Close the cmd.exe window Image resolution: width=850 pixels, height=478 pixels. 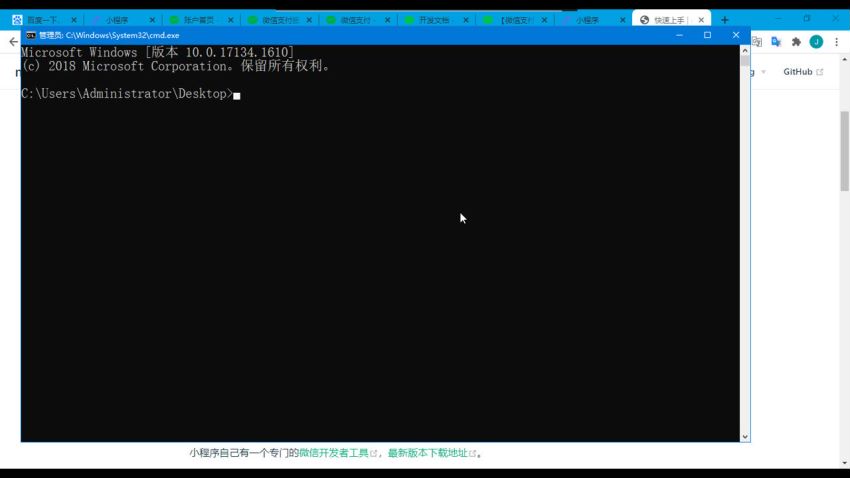[x=736, y=35]
